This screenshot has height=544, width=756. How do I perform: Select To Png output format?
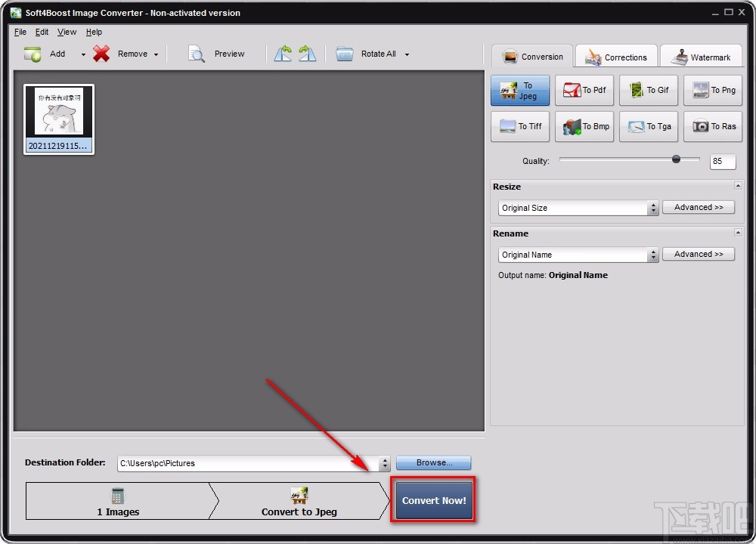(x=713, y=90)
